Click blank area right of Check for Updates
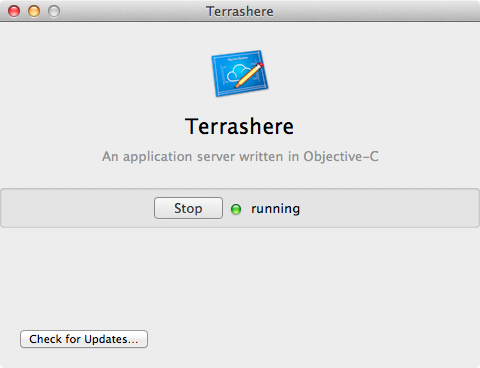This screenshot has width=480, height=368. coord(313,339)
